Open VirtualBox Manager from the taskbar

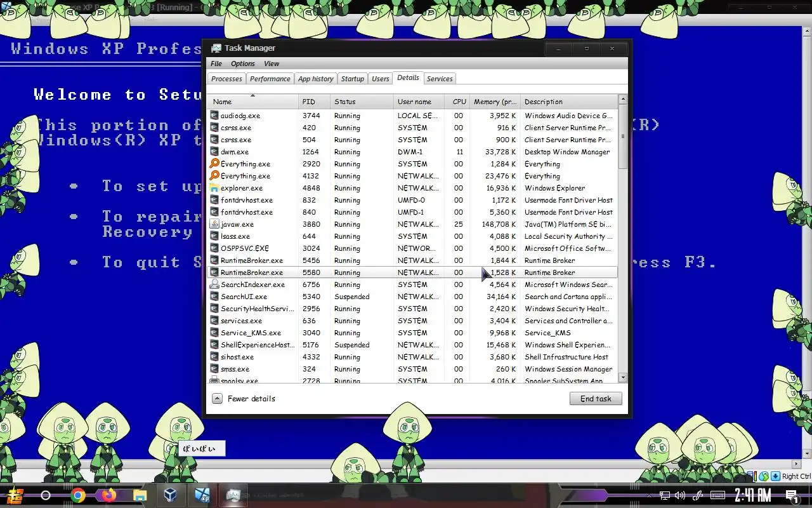coord(171,495)
